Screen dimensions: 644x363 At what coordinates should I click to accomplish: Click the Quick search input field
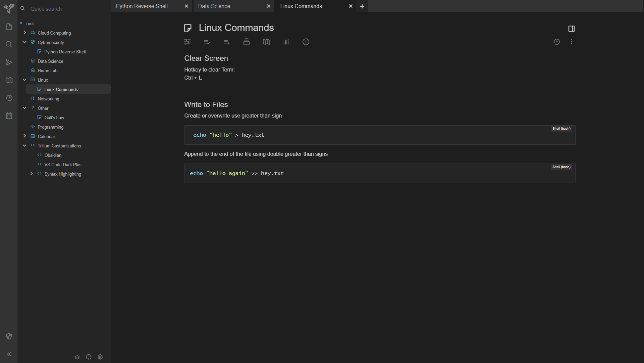(x=67, y=9)
